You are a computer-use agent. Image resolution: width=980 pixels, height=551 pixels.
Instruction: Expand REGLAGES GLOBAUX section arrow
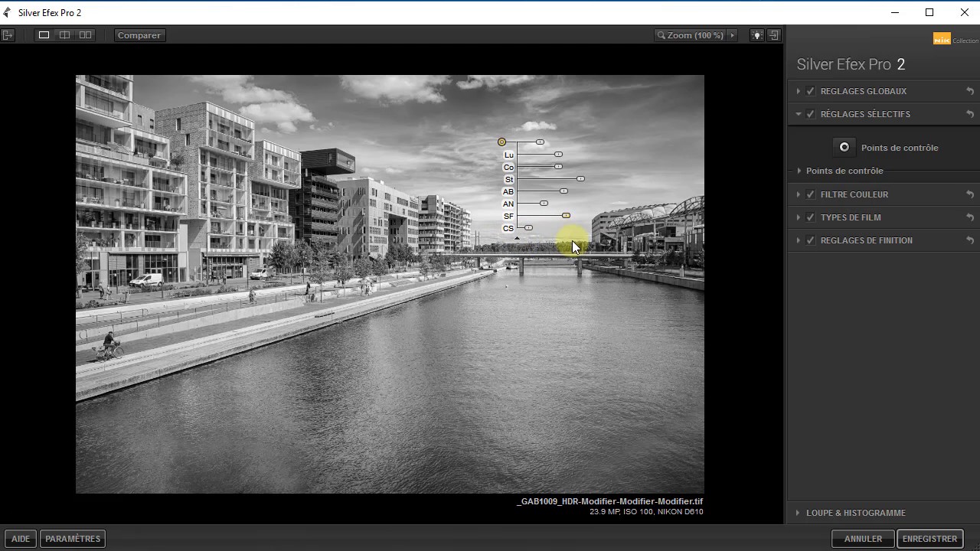(x=799, y=91)
